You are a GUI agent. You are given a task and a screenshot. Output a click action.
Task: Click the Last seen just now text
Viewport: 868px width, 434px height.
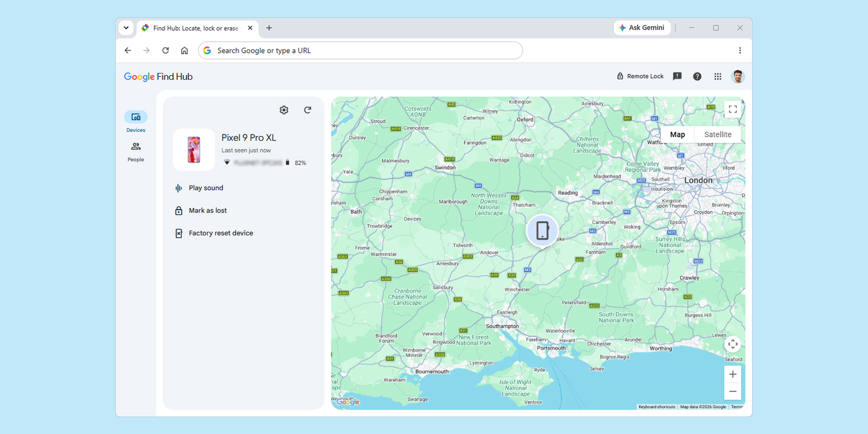pos(246,150)
